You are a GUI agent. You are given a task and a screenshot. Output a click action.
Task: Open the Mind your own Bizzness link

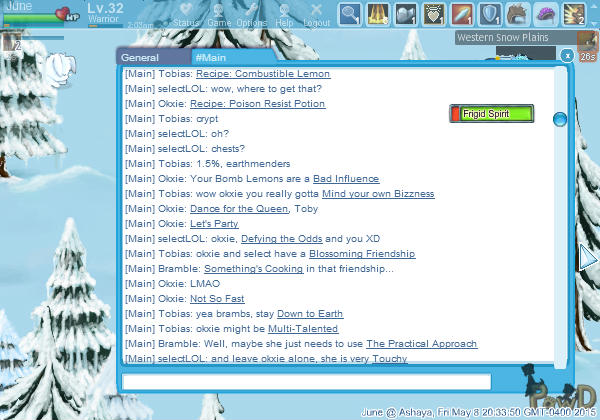(378, 194)
